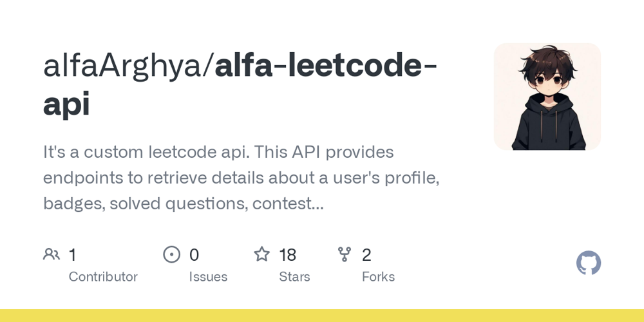Image resolution: width=644 pixels, height=322 pixels.
Task: Click the Forks label
Action: pyautogui.click(x=378, y=277)
